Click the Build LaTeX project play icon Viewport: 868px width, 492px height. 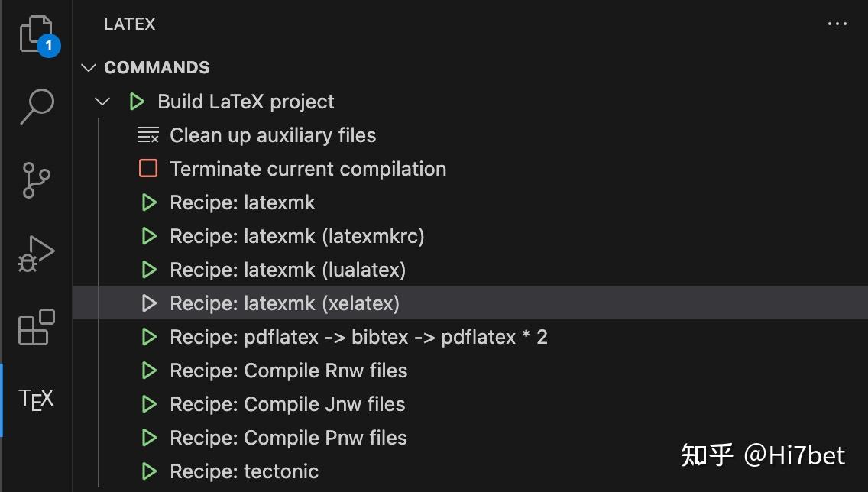point(137,101)
